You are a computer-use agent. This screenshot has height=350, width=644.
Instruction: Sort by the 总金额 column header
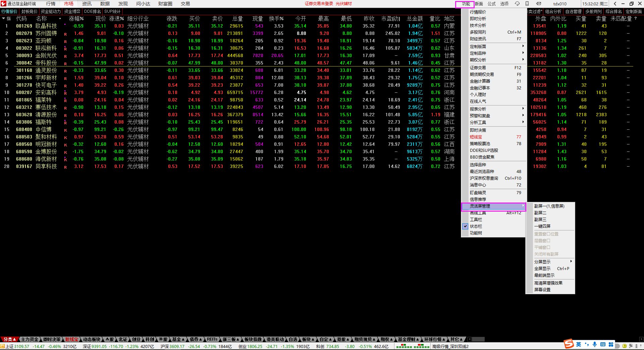coord(415,18)
